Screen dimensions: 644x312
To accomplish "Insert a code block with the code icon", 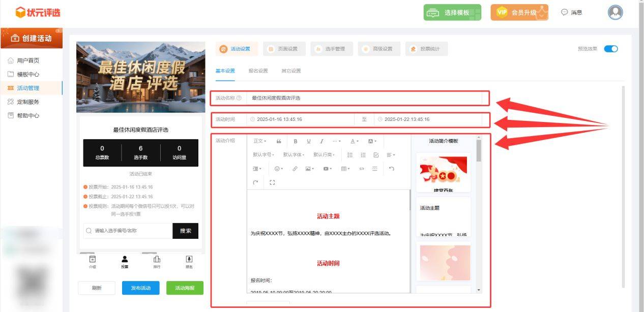I will (x=362, y=169).
